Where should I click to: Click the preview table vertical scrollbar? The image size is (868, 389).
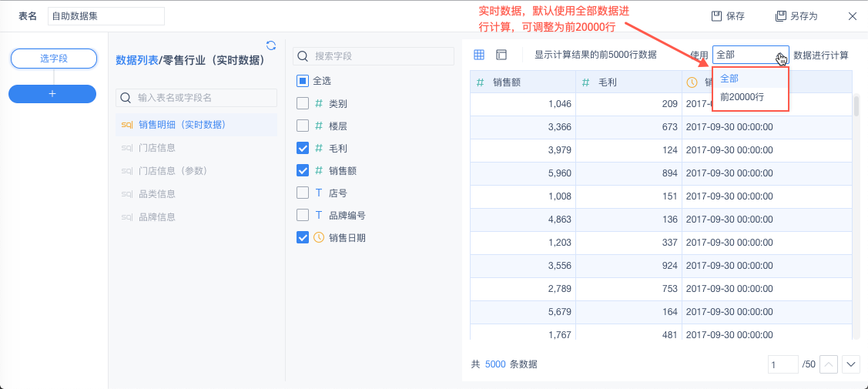click(x=856, y=105)
